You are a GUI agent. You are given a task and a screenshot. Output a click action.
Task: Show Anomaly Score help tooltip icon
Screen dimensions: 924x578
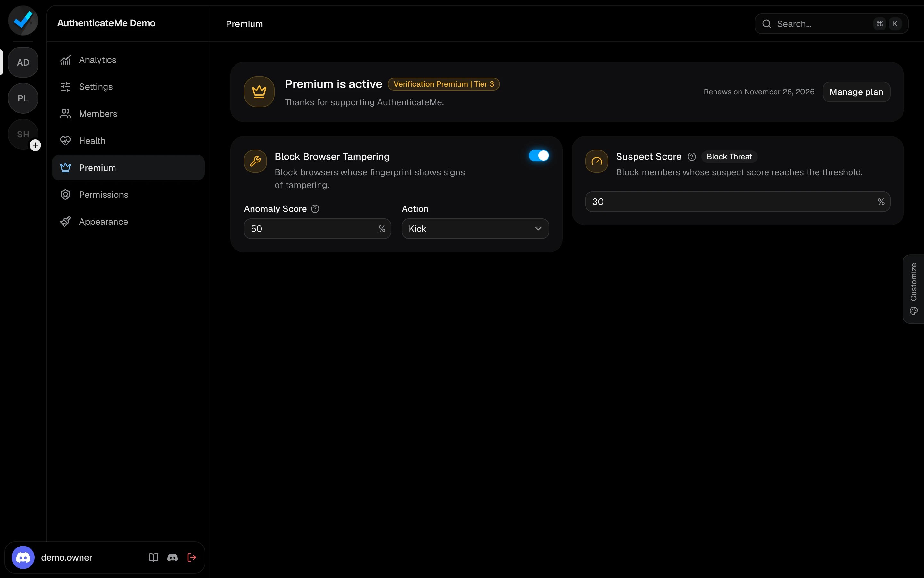[315, 209]
